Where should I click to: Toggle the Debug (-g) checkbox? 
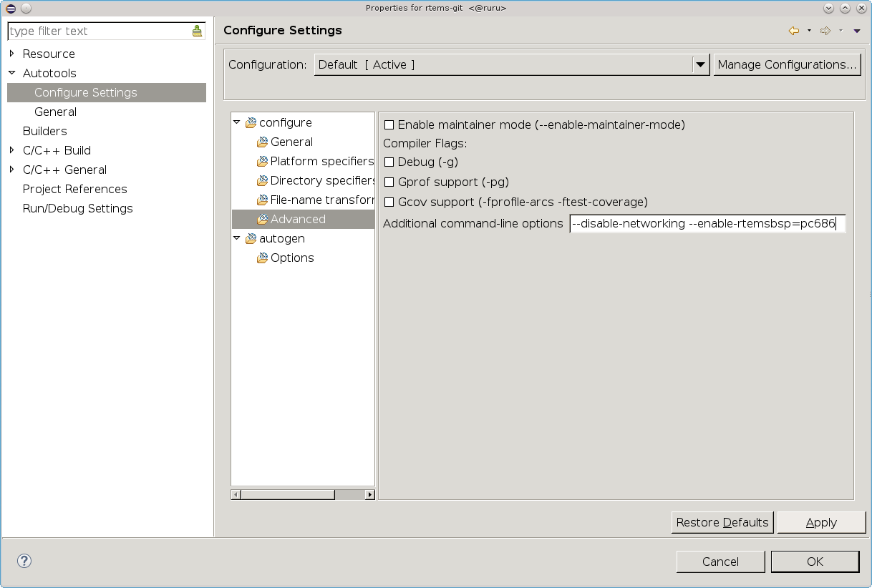pos(389,162)
